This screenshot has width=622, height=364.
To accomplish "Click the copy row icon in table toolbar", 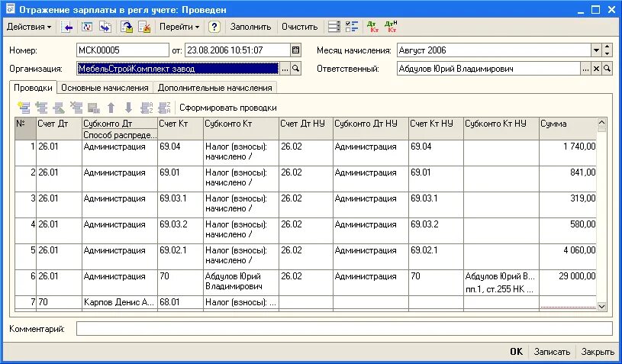I will pos(41,108).
